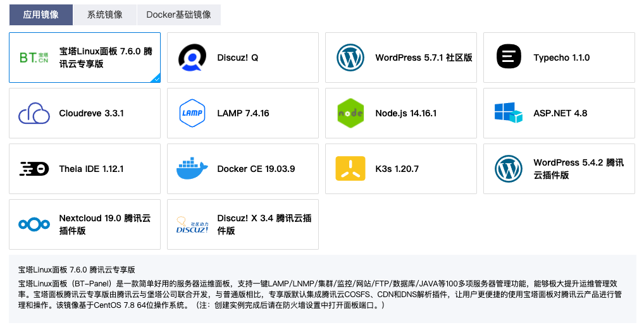Click the description title 宝塔Linux面板 7.6.0 腾讯云专享版
The image size is (644, 330).
click(77, 270)
